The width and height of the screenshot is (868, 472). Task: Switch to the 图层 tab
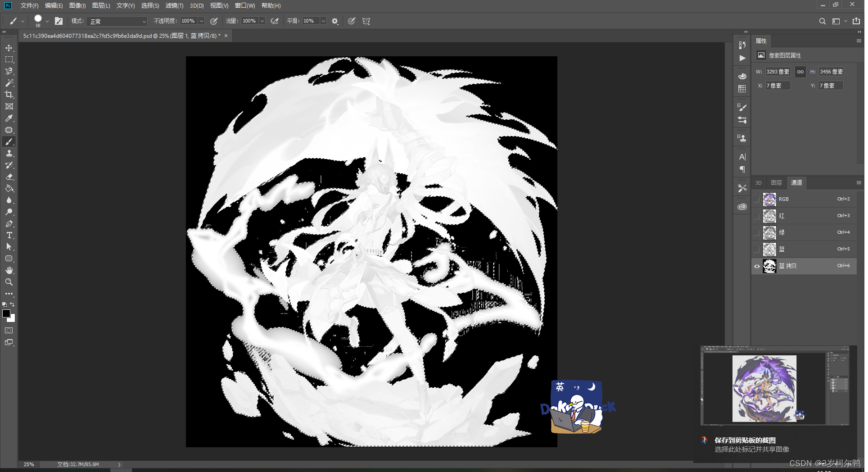[776, 182]
